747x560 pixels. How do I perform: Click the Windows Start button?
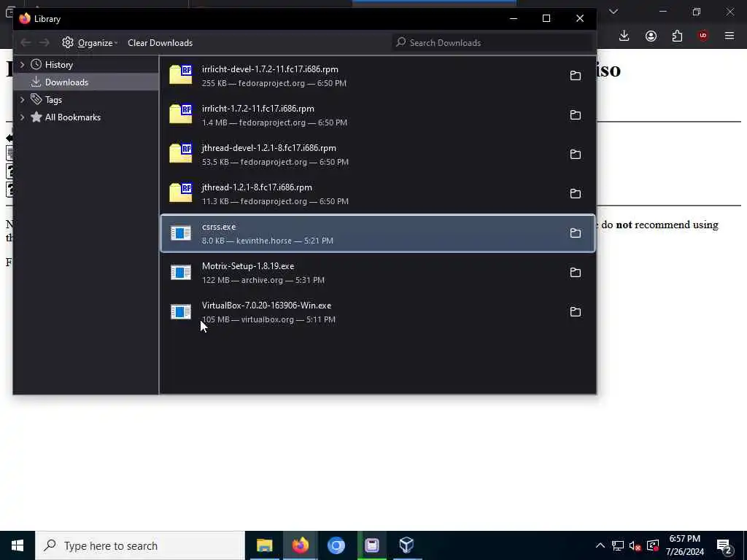[x=18, y=545]
